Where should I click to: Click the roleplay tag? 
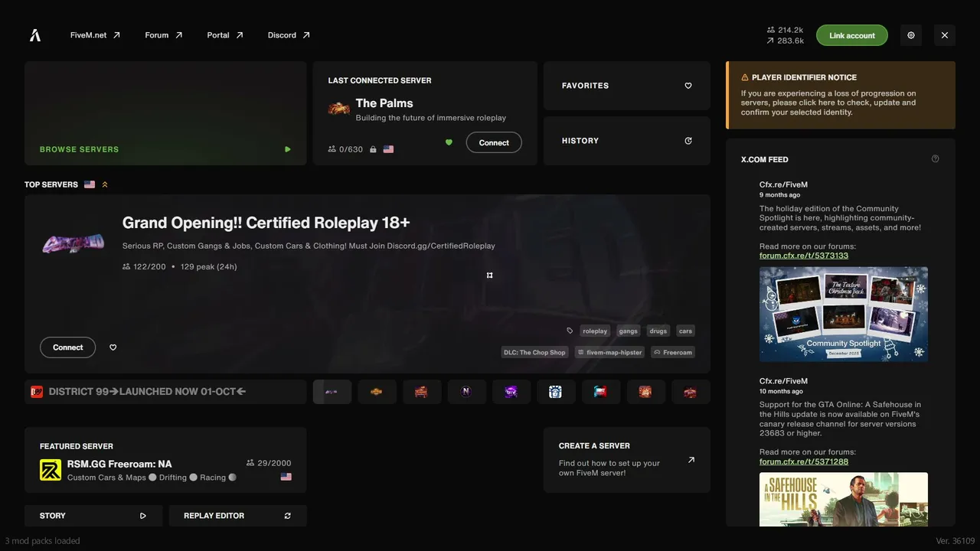[x=595, y=331]
